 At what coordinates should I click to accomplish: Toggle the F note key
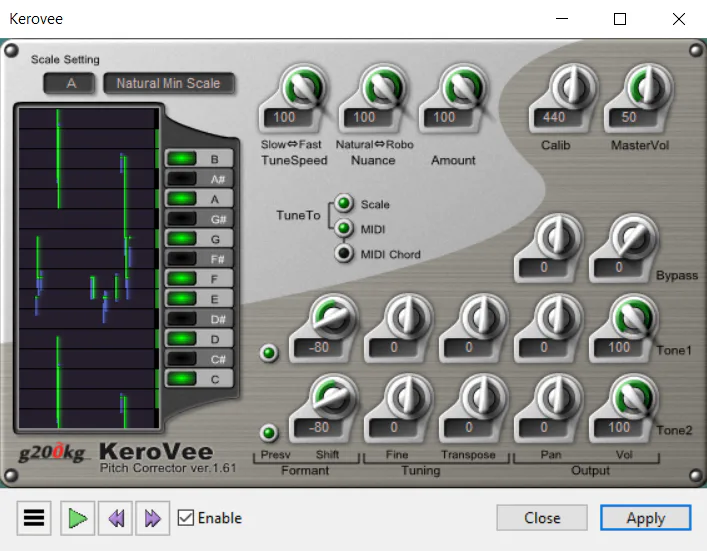(x=199, y=279)
